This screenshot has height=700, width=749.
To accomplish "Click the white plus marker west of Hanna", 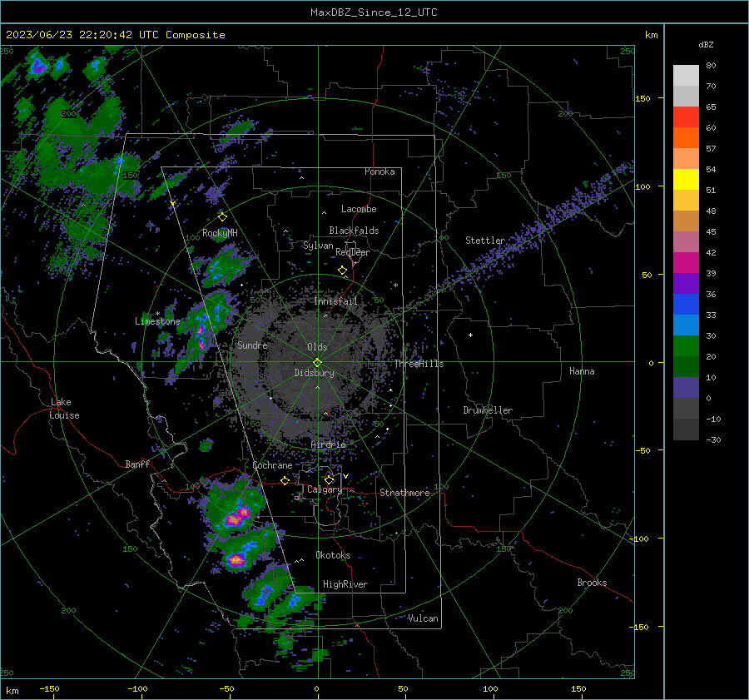I will pyautogui.click(x=470, y=335).
